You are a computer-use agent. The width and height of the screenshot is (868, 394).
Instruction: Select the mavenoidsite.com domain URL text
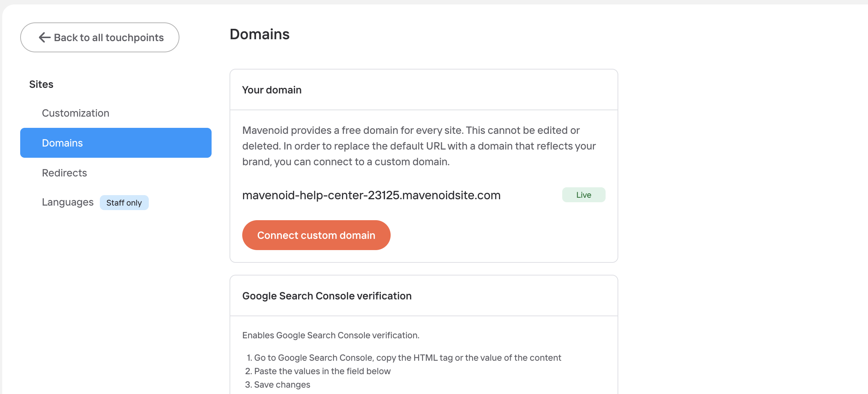[371, 195]
